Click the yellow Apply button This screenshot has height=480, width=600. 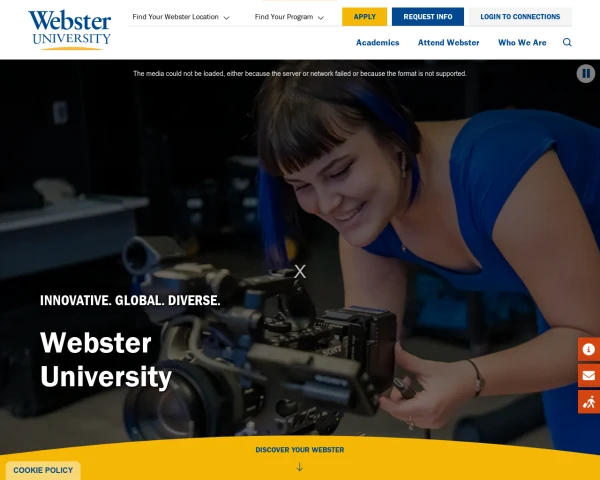coord(364,17)
